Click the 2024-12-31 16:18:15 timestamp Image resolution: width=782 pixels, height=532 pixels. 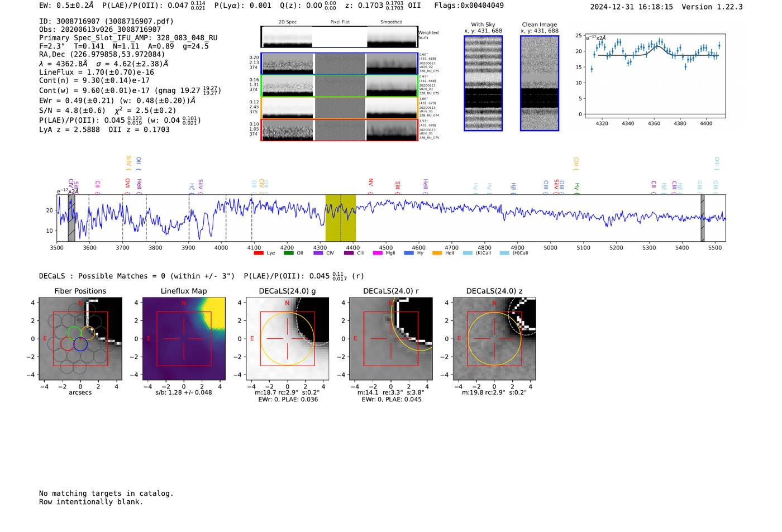(x=632, y=7)
